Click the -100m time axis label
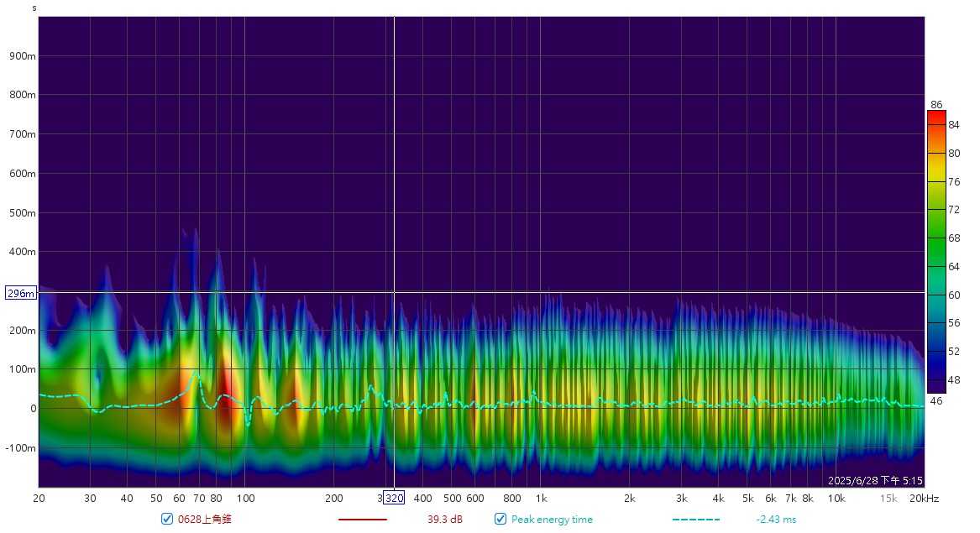Image resolution: width=980 pixels, height=533 pixels. [x=21, y=448]
